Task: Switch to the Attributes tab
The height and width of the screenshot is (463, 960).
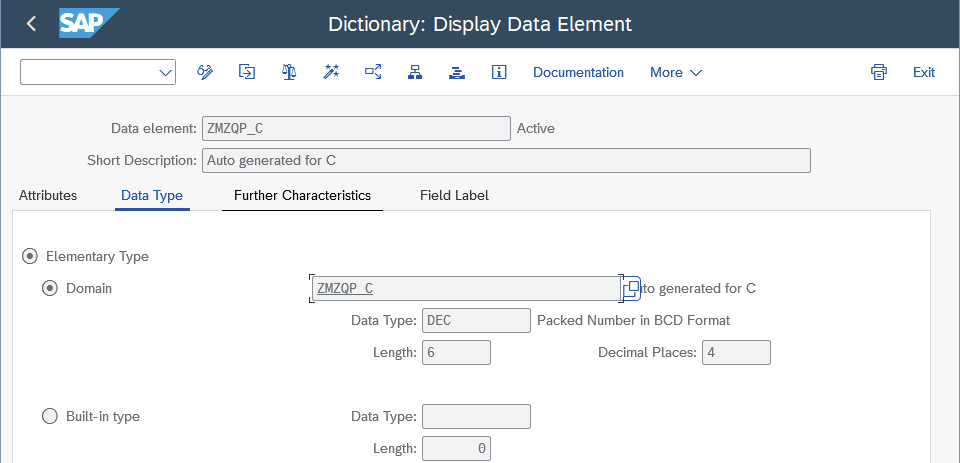Action: [48, 195]
